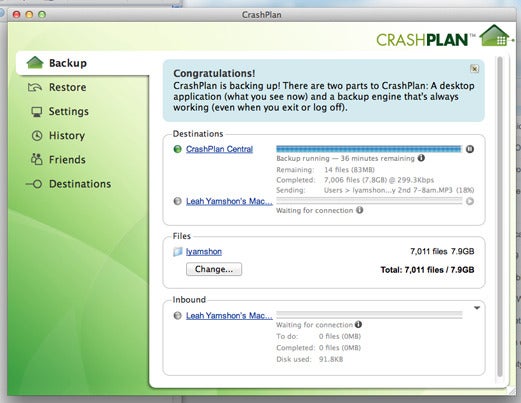Click 'Remaining: 14 files (83MB)' text

click(x=325, y=170)
